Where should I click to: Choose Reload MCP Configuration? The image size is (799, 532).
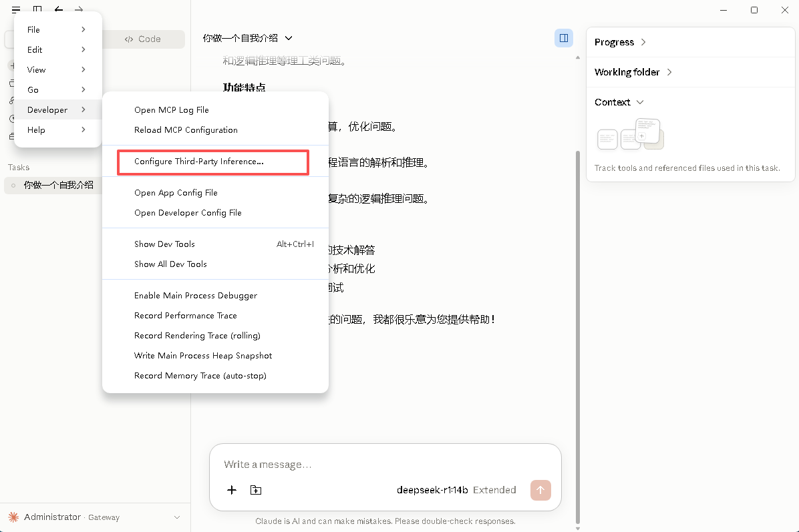pos(215,129)
